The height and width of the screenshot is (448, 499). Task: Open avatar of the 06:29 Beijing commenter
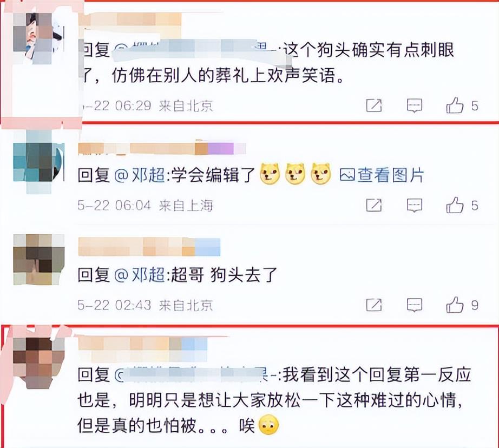[38, 38]
